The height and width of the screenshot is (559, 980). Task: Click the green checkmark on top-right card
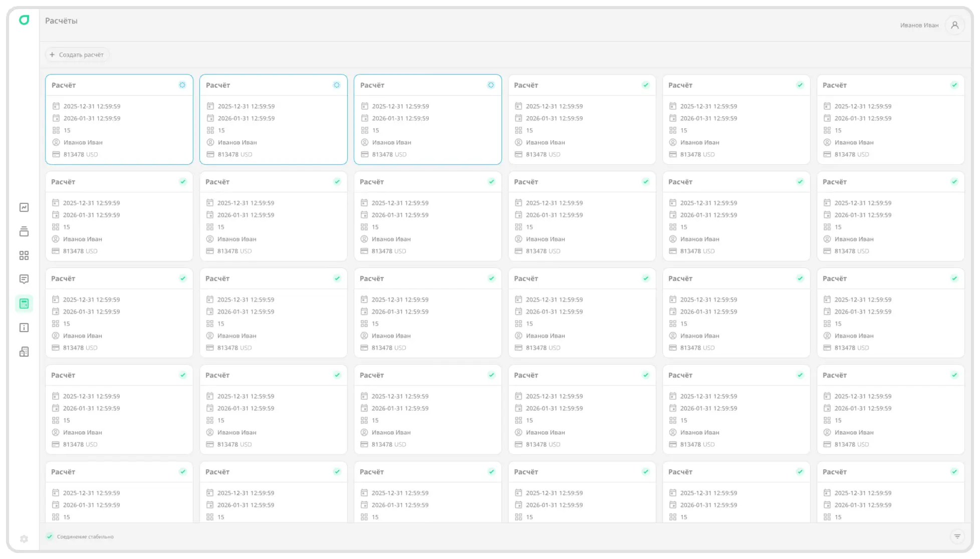954,85
